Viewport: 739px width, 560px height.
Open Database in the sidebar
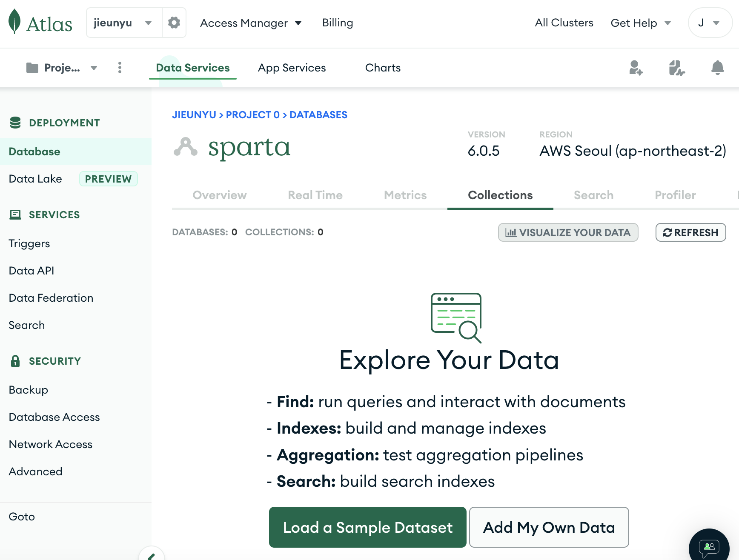(76, 151)
